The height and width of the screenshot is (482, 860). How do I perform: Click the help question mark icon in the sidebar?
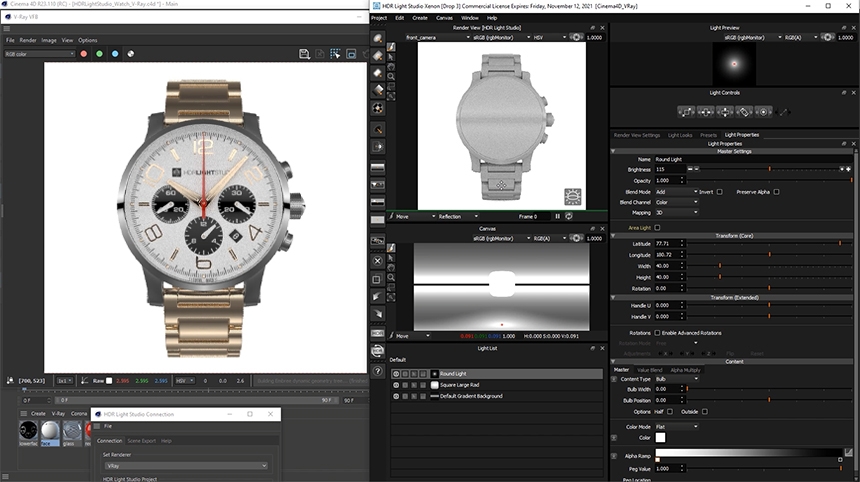(x=377, y=371)
